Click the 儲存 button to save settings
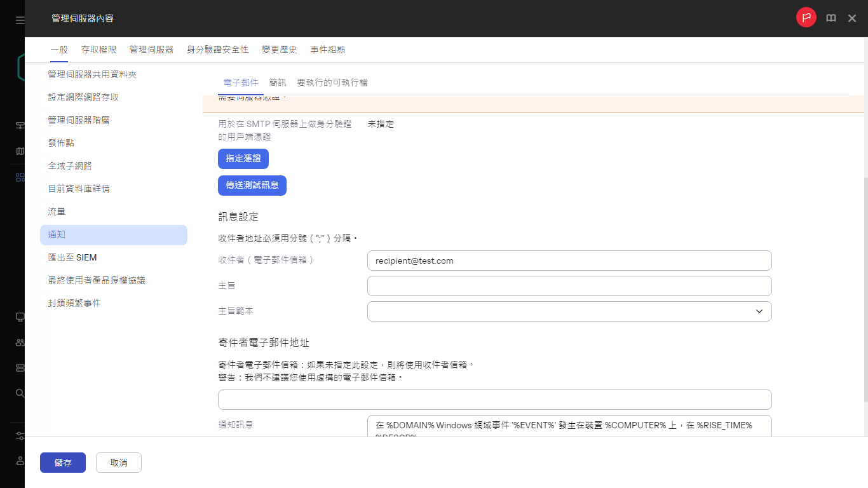 62,463
